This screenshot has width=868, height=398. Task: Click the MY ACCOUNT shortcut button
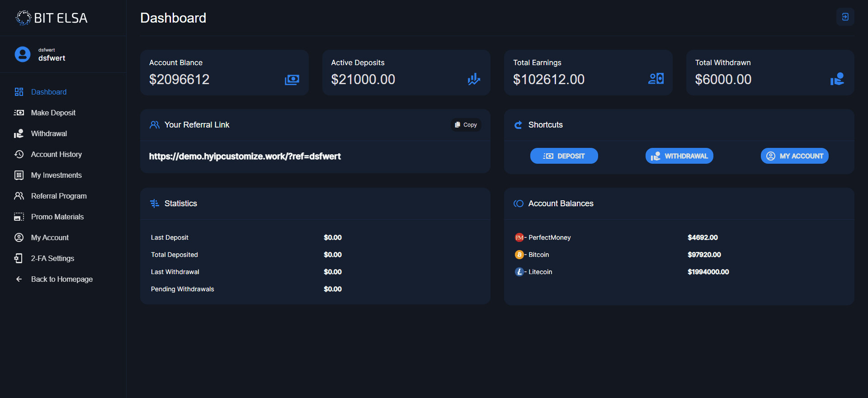click(795, 156)
